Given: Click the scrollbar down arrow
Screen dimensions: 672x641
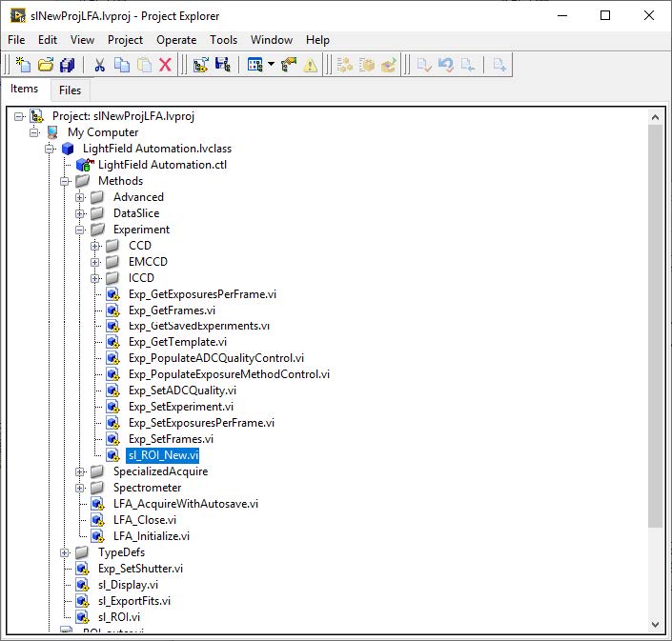Looking at the screenshot, I should (655, 625).
